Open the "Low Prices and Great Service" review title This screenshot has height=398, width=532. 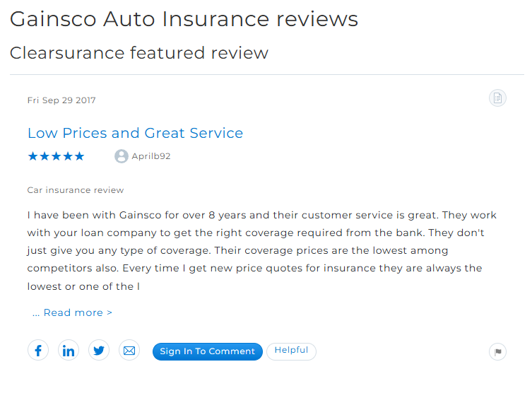[x=135, y=133]
